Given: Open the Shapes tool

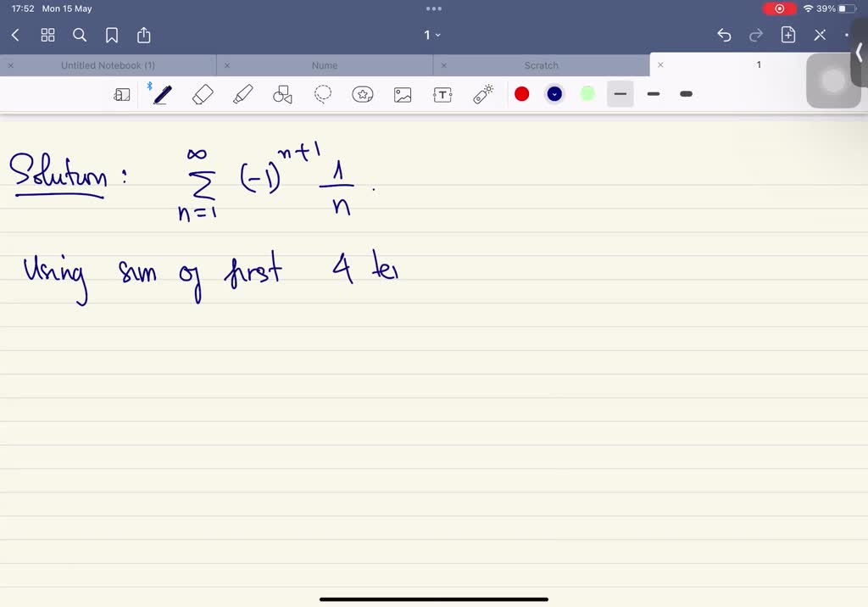Looking at the screenshot, I should [282, 94].
